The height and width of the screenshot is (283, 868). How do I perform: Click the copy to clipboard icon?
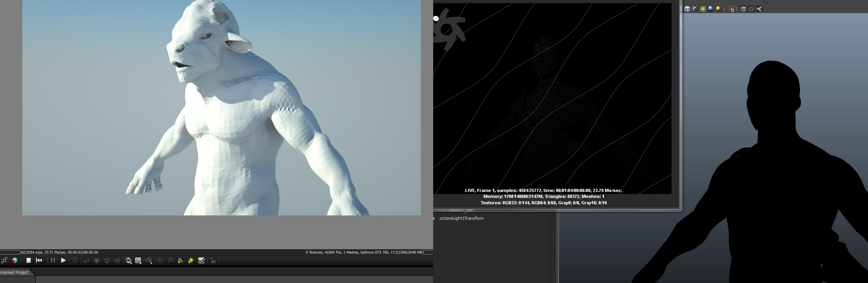point(160,260)
